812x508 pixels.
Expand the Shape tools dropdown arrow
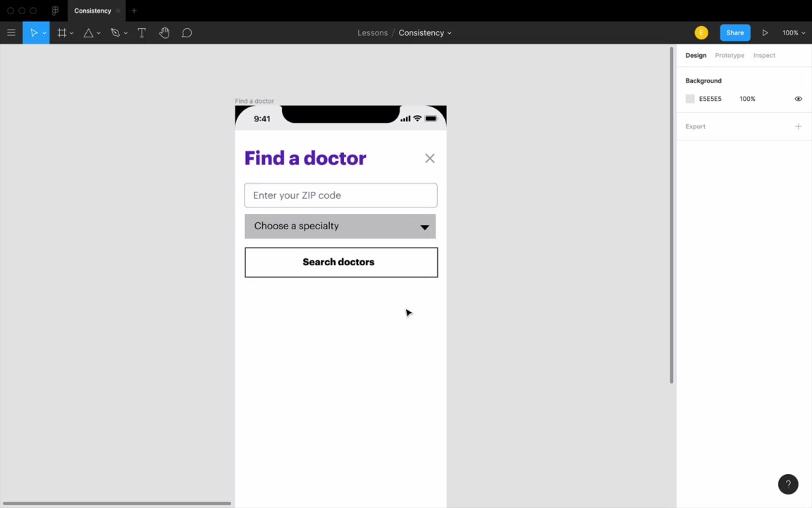(99, 33)
